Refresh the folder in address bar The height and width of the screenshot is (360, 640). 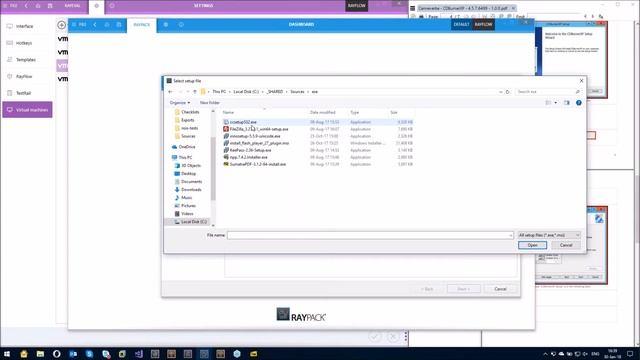coord(508,92)
